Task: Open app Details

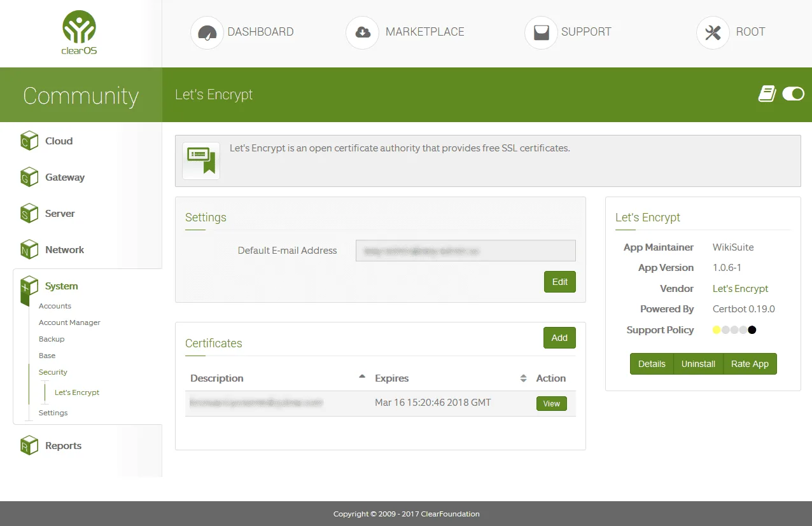Action: pyautogui.click(x=652, y=364)
